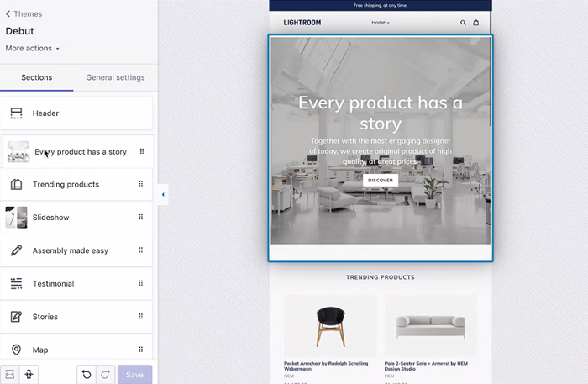Click the Testimonial list icon
The image size is (588, 384).
[x=16, y=283]
